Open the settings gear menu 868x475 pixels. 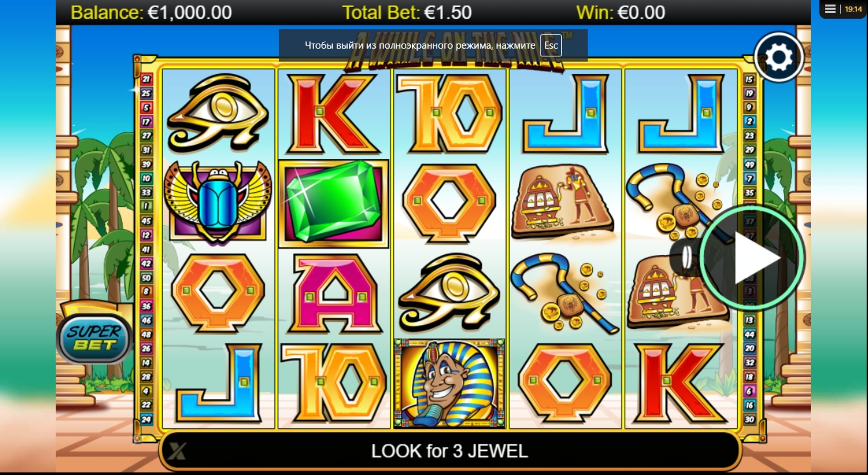pos(779,57)
